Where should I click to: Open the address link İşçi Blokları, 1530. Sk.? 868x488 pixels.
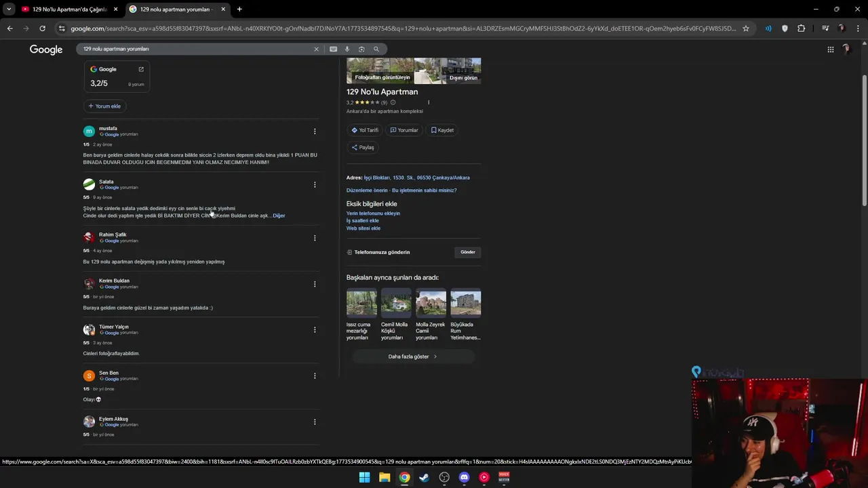[416, 178]
